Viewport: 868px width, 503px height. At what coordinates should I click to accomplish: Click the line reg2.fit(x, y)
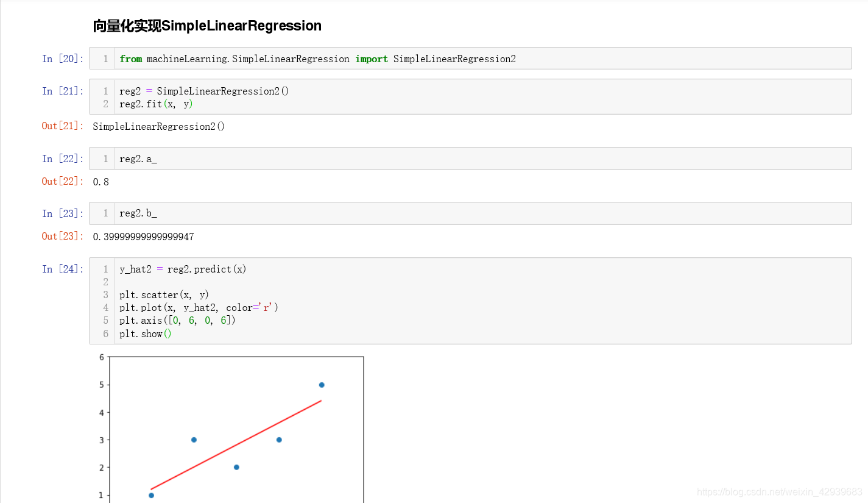point(156,104)
